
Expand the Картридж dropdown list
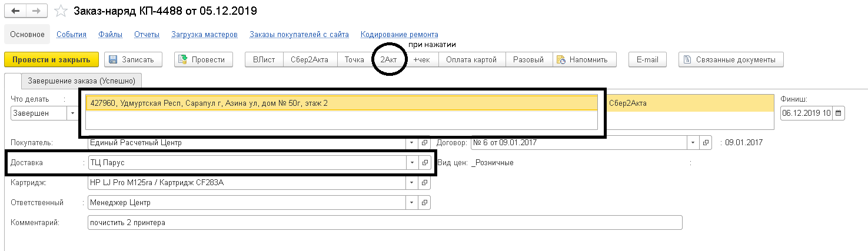point(412,183)
